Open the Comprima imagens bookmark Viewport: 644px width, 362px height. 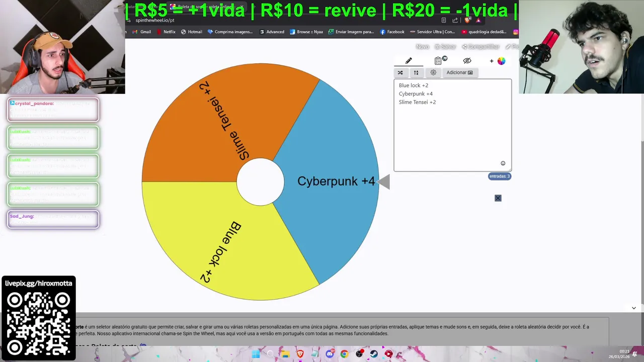(x=230, y=32)
